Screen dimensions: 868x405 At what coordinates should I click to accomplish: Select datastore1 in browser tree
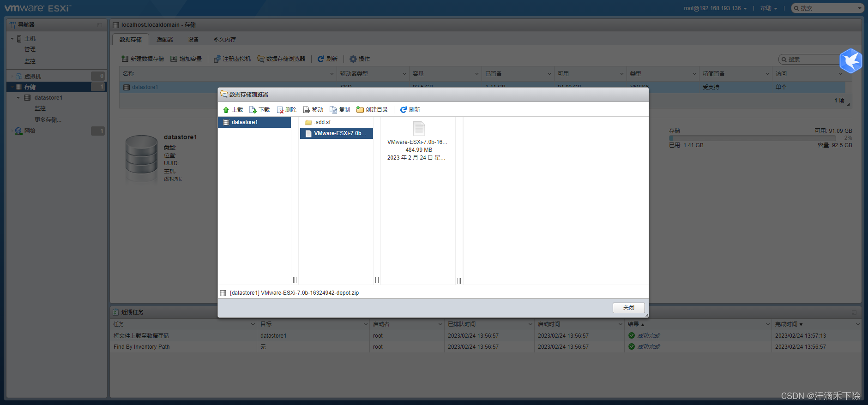[x=254, y=122]
